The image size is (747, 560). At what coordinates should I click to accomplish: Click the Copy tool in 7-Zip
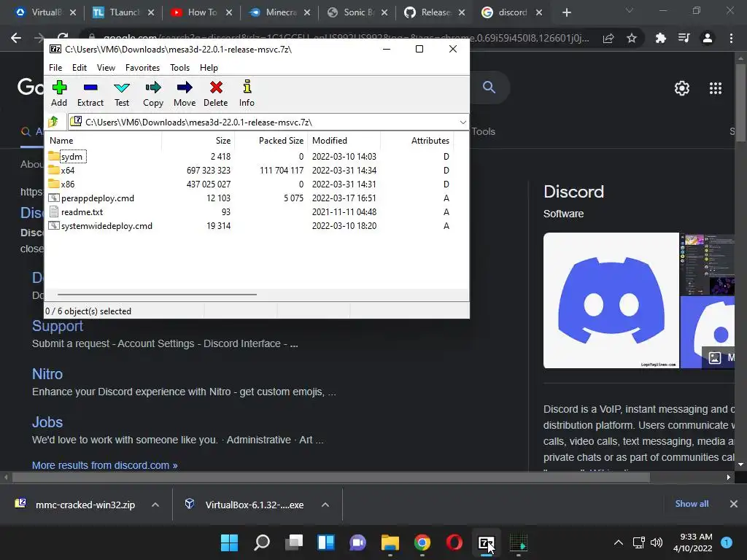coord(153,93)
